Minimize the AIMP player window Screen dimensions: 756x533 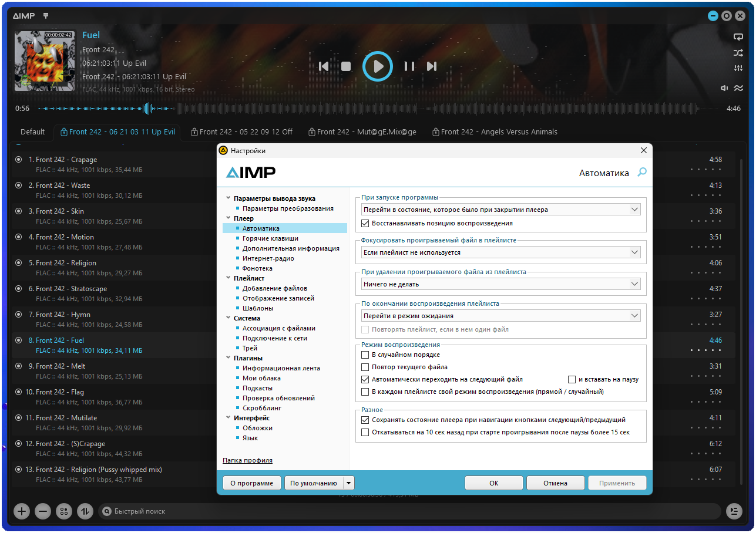click(x=713, y=16)
